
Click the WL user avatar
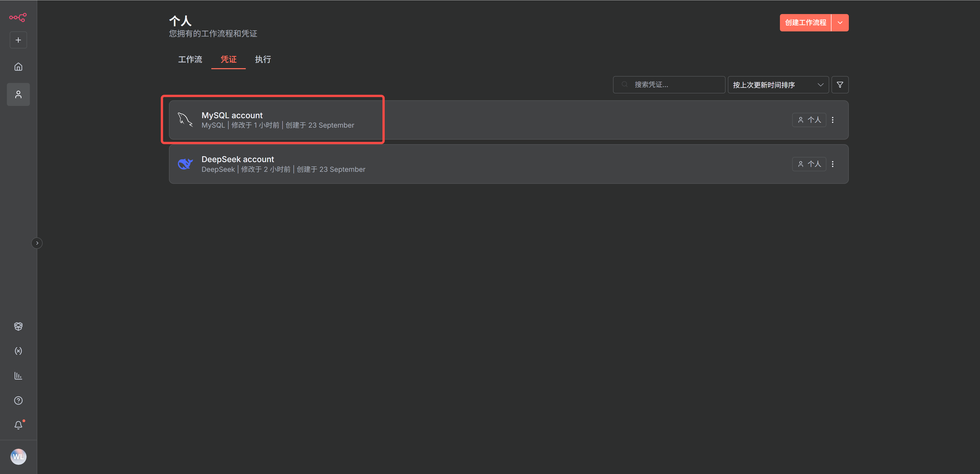click(18, 456)
